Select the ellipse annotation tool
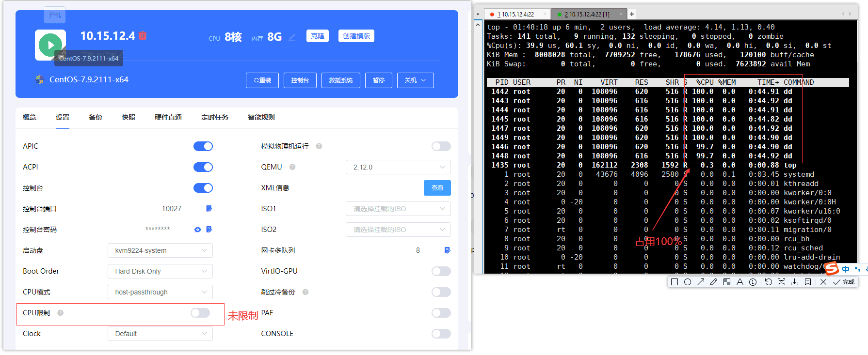Screen dimensions: 868x355 688,282
